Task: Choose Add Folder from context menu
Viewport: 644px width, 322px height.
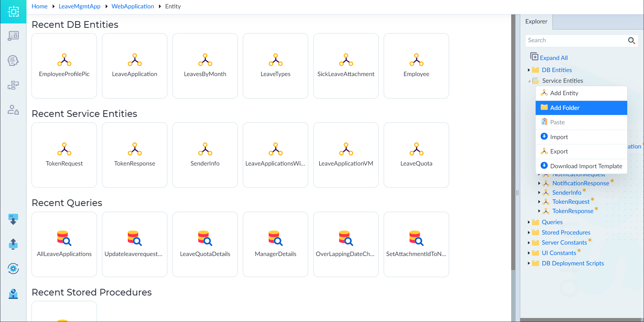Action: point(581,108)
